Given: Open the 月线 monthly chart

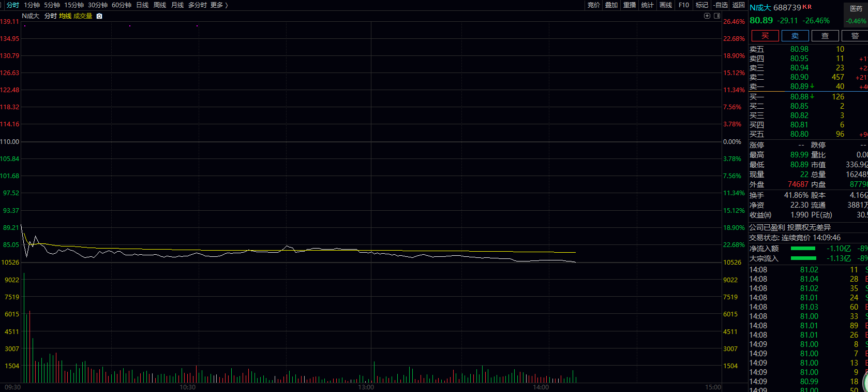Looking at the screenshot, I should [x=177, y=5].
